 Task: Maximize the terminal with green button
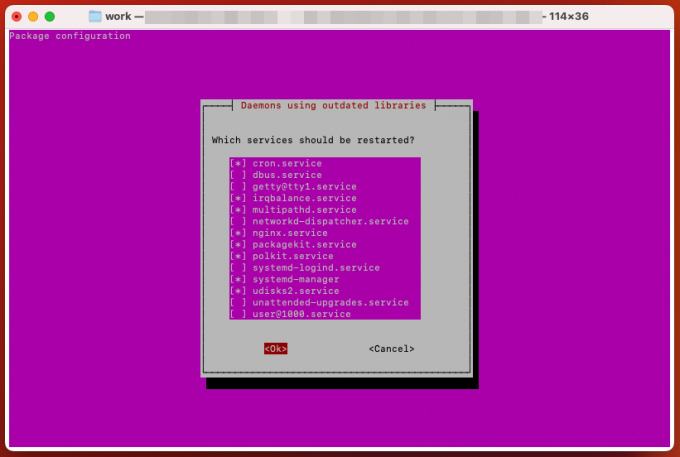(50, 17)
